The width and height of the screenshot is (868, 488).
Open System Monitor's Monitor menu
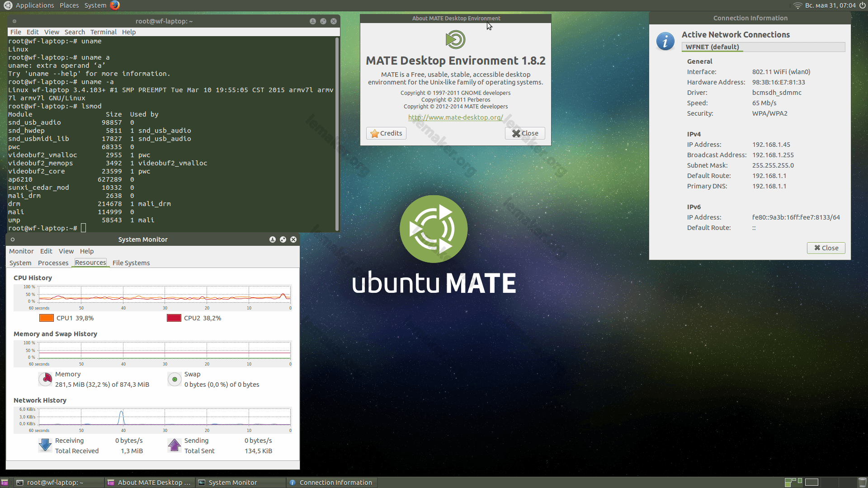click(x=21, y=251)
